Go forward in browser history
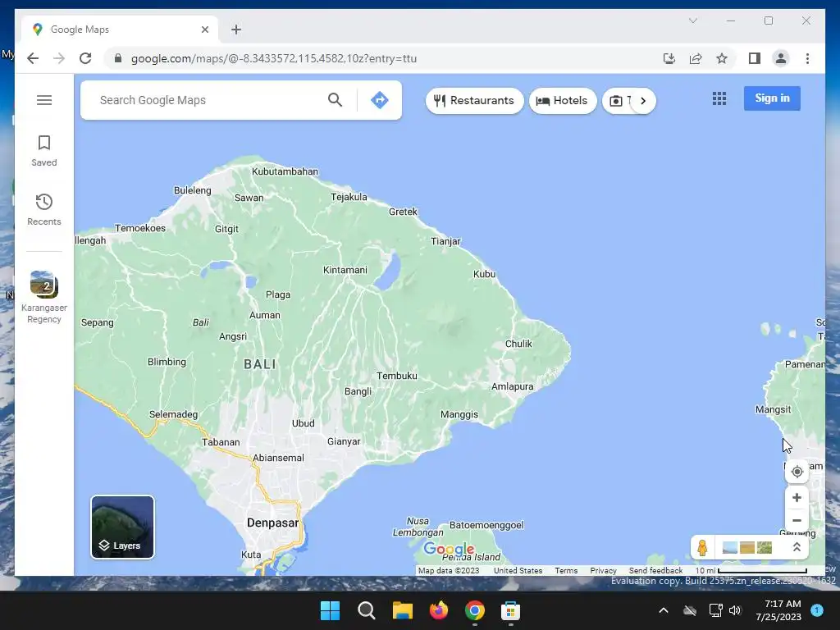This screenshot has height=630, width=840. 59,58
